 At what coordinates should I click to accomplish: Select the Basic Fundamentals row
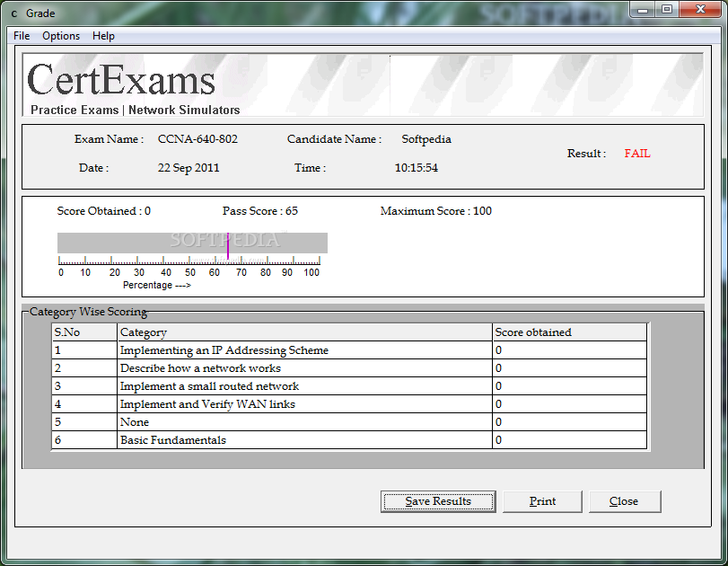point(349,440)
